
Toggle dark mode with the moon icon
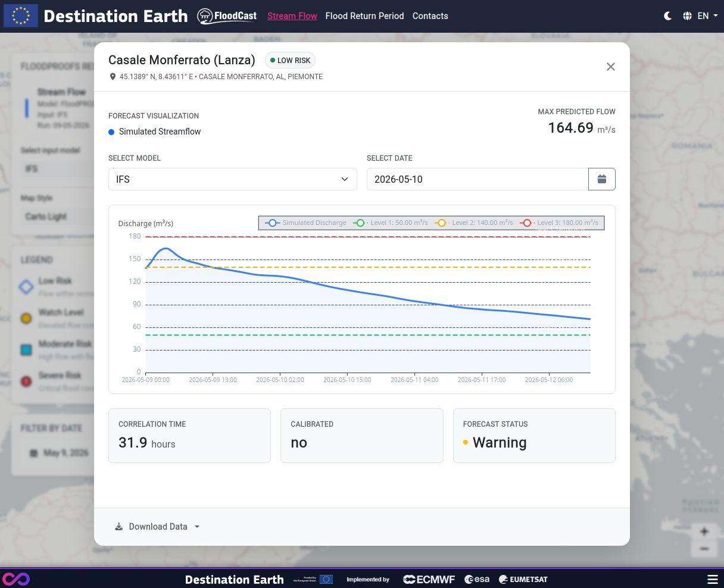668,16
